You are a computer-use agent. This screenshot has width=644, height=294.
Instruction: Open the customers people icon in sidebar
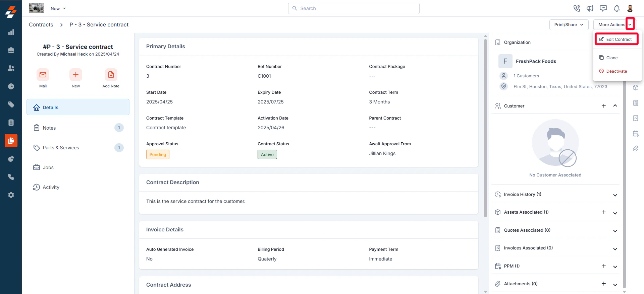coord(11,68)
